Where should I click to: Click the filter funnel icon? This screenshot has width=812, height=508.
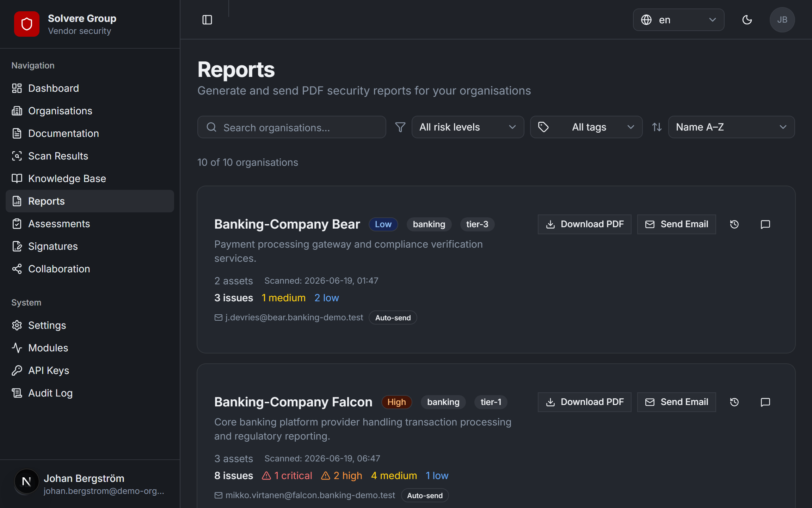400,127
